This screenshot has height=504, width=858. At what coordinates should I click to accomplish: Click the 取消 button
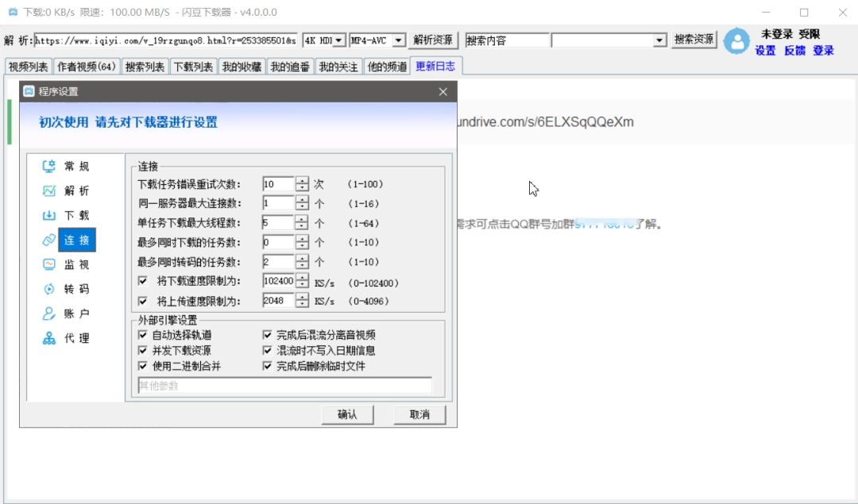[419, 414]
